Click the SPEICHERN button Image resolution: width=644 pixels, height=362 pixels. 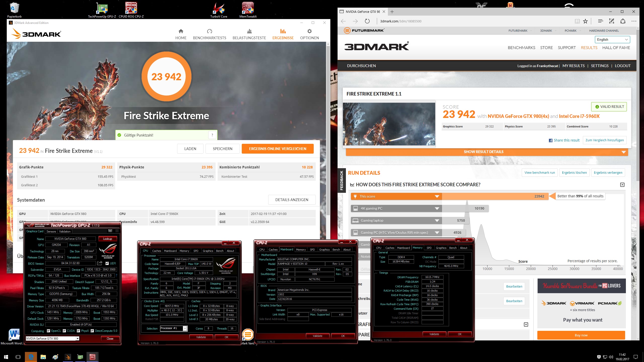click(222, 149)
